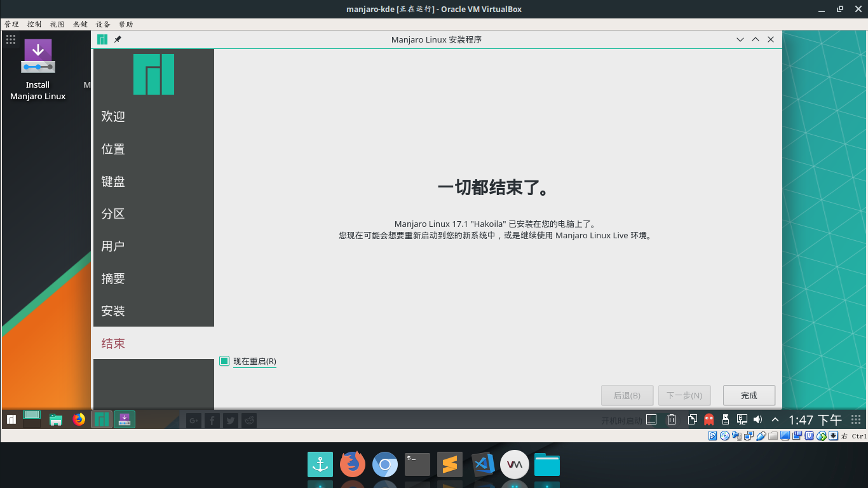
Task: Open the network connections tray icon
Action: pos(742,419)
